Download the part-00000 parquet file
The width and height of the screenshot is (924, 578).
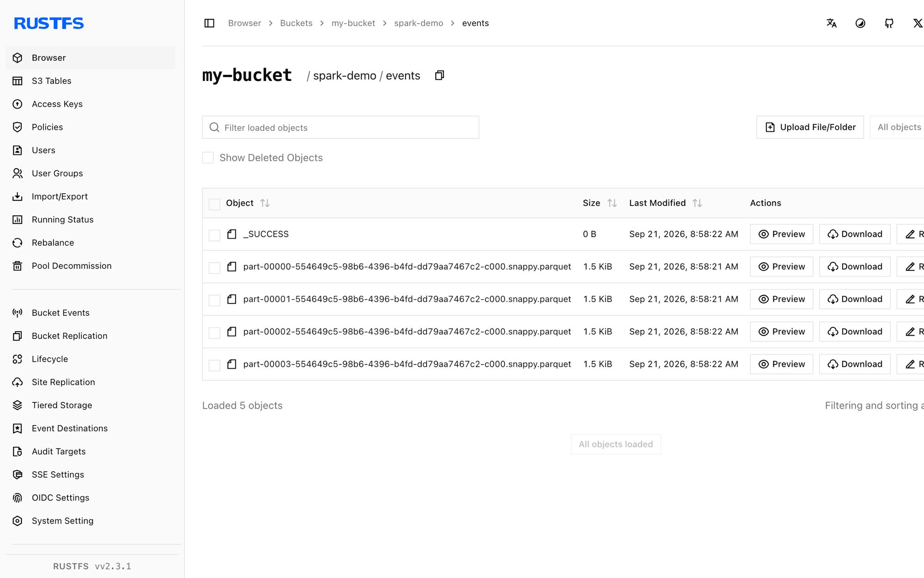click(x=855, y=266)
